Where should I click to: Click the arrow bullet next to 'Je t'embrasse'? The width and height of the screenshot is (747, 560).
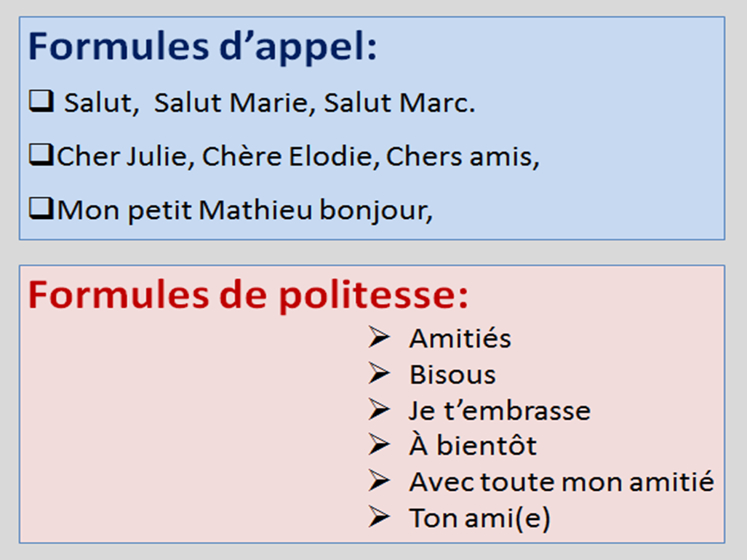point(379,409)
